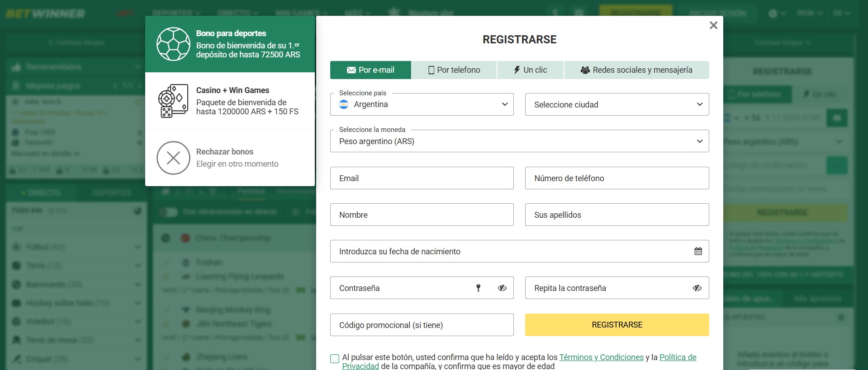Select the Casino + Win Games cards icon
Viewport: 868px width, 370px height.
point(173,101)
